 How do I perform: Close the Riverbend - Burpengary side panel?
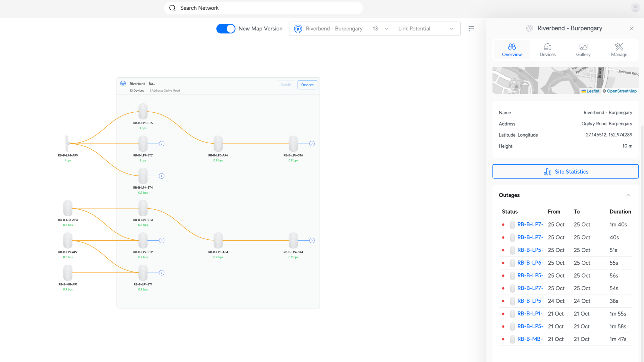631,28
